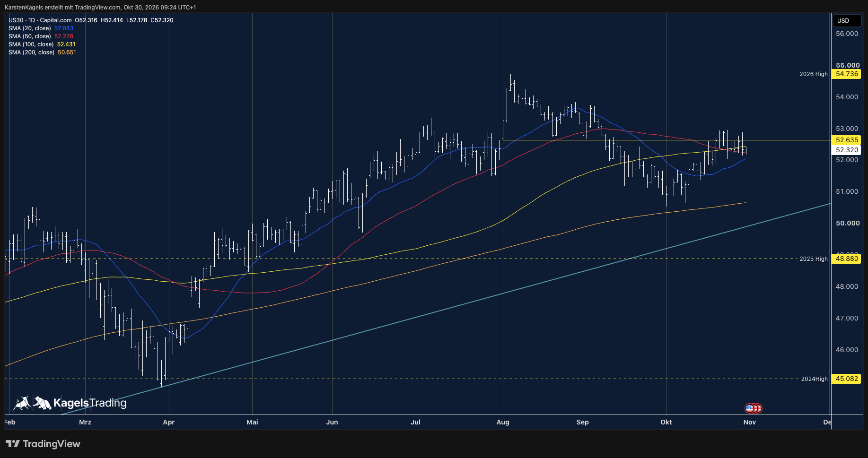868x458 pixels.
Task: Click the Okt label on time axis
Action: point(666,422)
